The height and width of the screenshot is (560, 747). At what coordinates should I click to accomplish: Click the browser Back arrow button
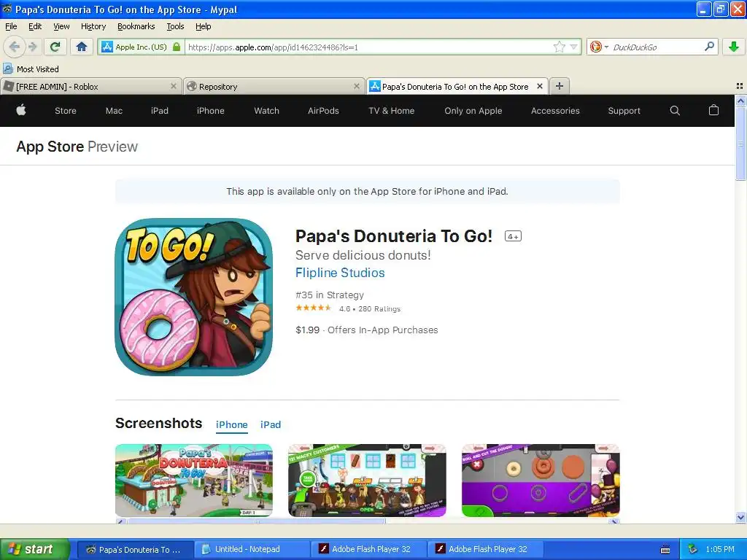point(15,47)
